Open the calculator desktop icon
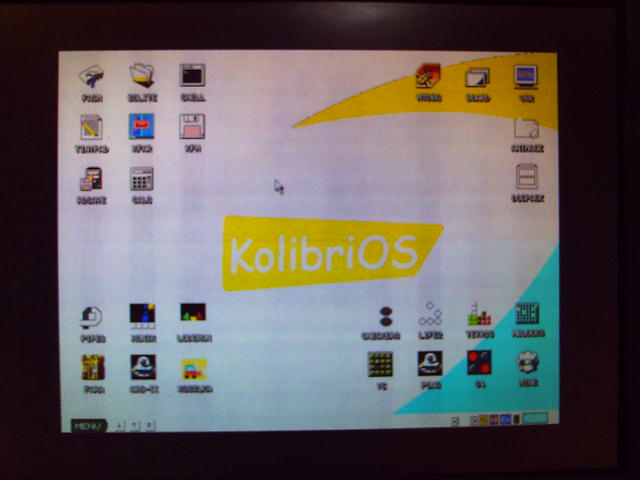This screenshot has height=480, width=640. click(142, 179)
